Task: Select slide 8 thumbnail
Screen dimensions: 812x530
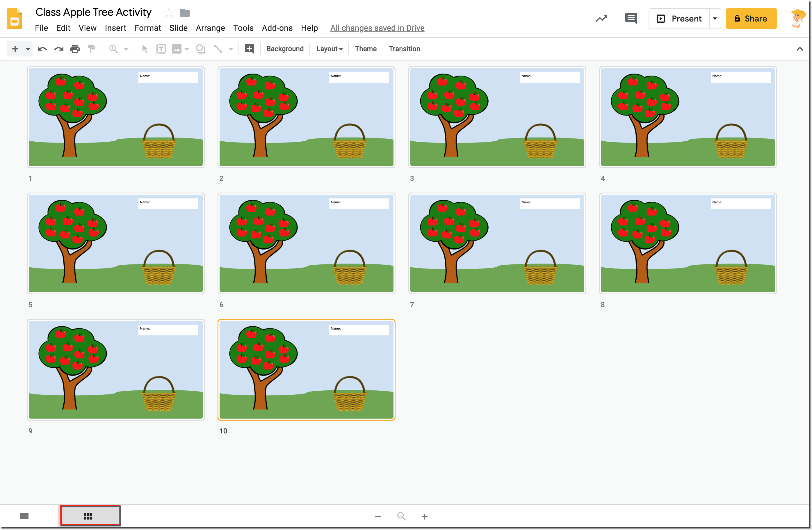Action: click(688, 243)
